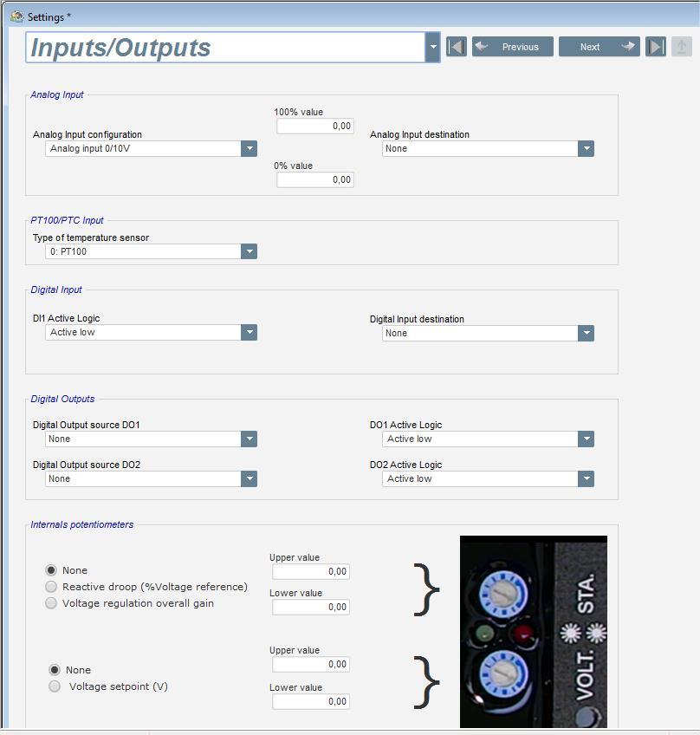Open DI1 Active Logic dropdown
This screenshot has height=735, width=700.
coord(250,332)
